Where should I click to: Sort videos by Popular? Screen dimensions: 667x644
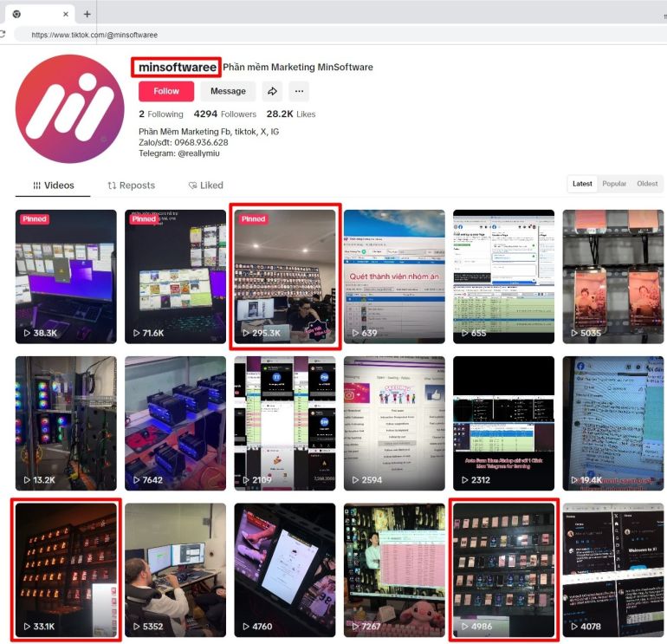pyautogui.click(x=614, y=184)
